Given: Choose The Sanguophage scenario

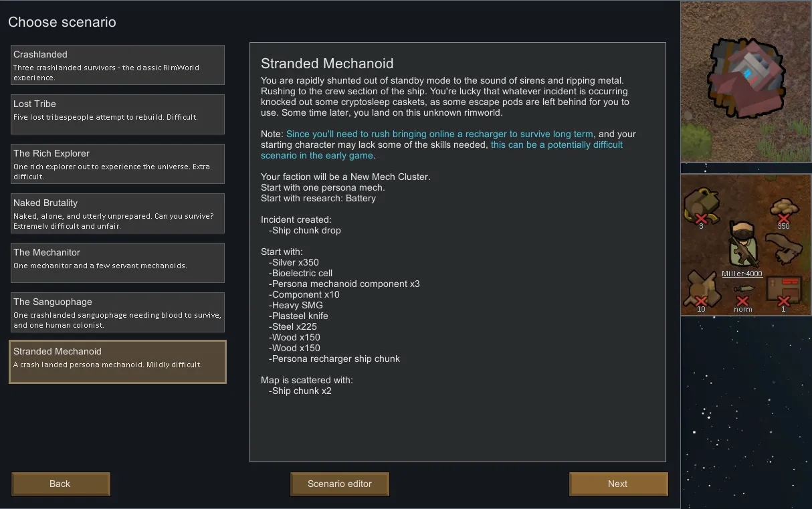Looking at the screenshot, I should 118,312.
